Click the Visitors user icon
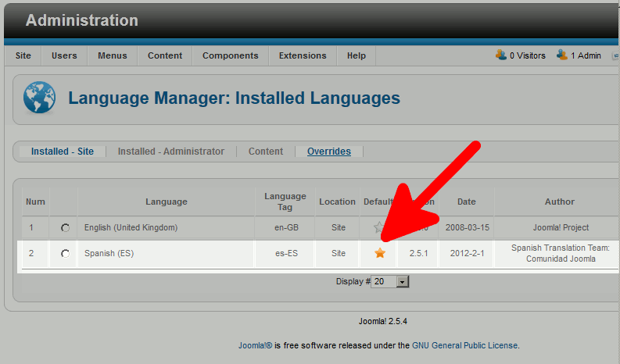The image size is (620, 364). pyautogui.click(x=501, y=55)
